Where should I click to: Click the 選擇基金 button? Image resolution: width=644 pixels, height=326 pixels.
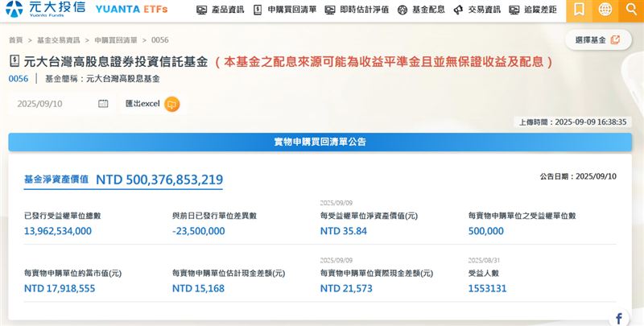pos(598,39)
